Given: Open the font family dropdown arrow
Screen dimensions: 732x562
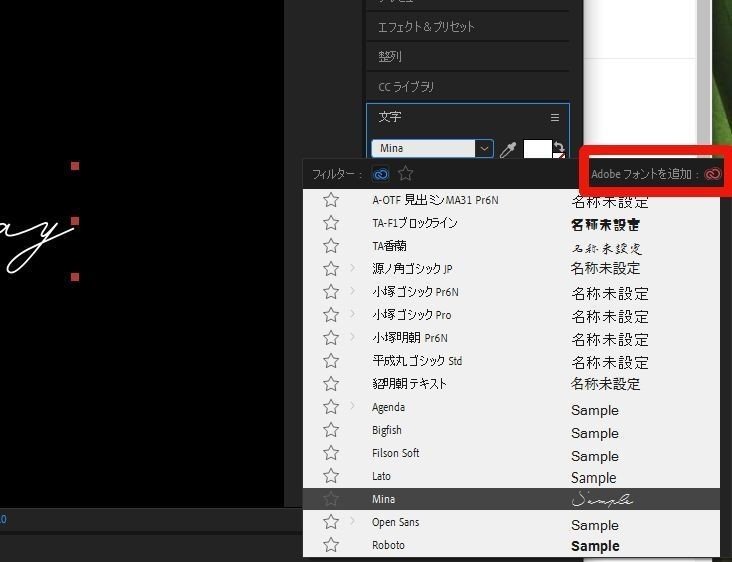Looking at the screenshot, I should (x=484, y=148).
